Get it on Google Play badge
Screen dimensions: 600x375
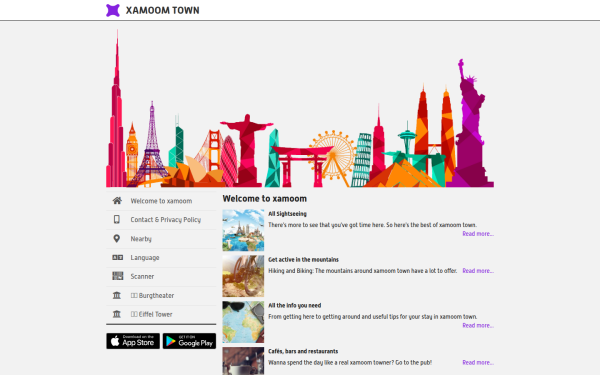click(189, 341)
